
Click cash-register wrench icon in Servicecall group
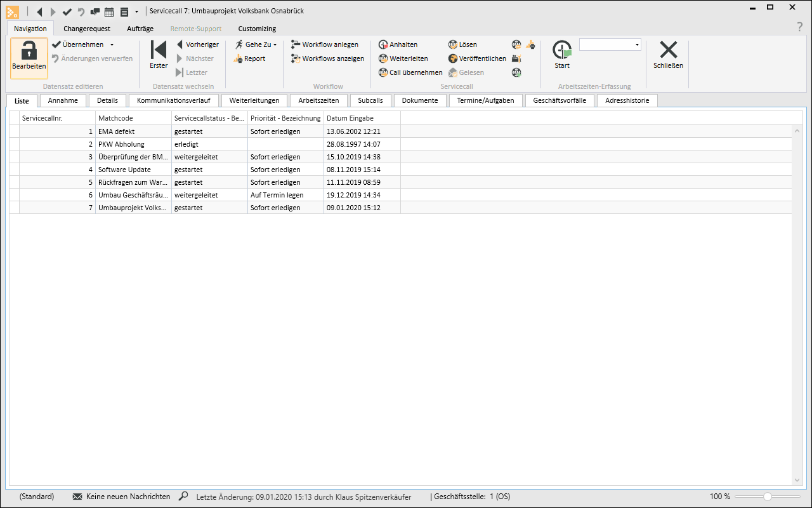click(x=516, y=58)
